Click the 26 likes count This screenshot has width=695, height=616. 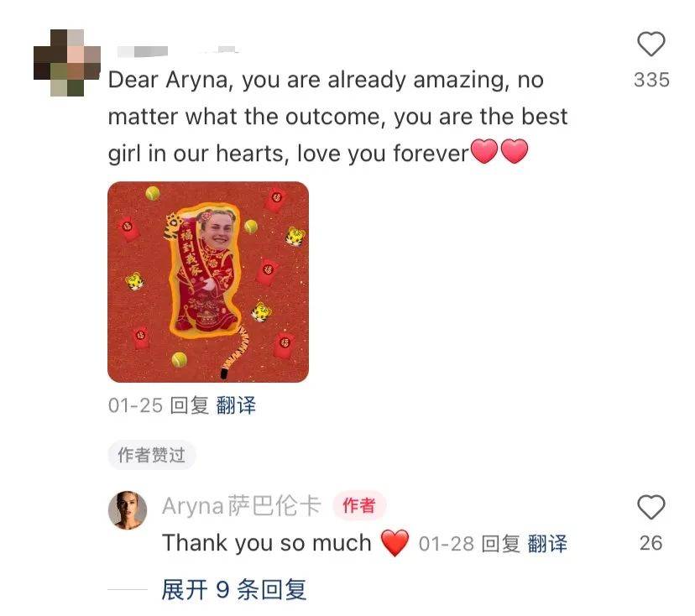pyautogui.click(x=651, y=543)
